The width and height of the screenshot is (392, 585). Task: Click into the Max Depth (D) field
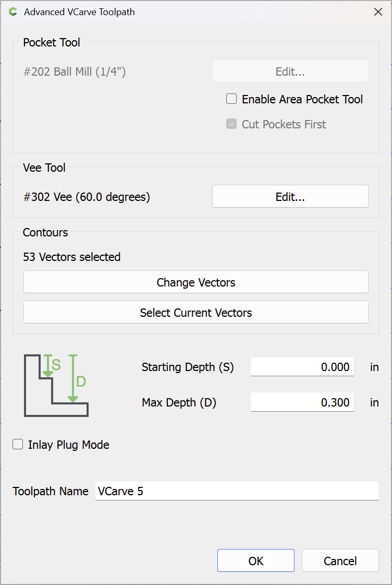302,402
